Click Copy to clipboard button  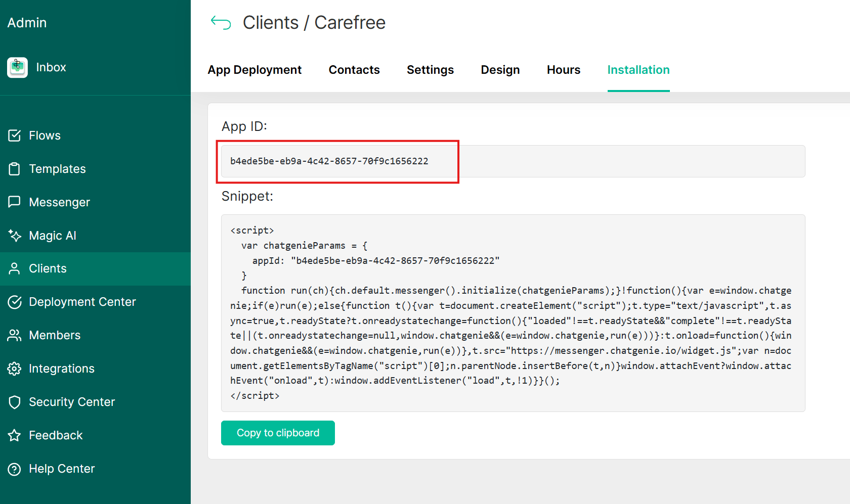click(278, 433)
